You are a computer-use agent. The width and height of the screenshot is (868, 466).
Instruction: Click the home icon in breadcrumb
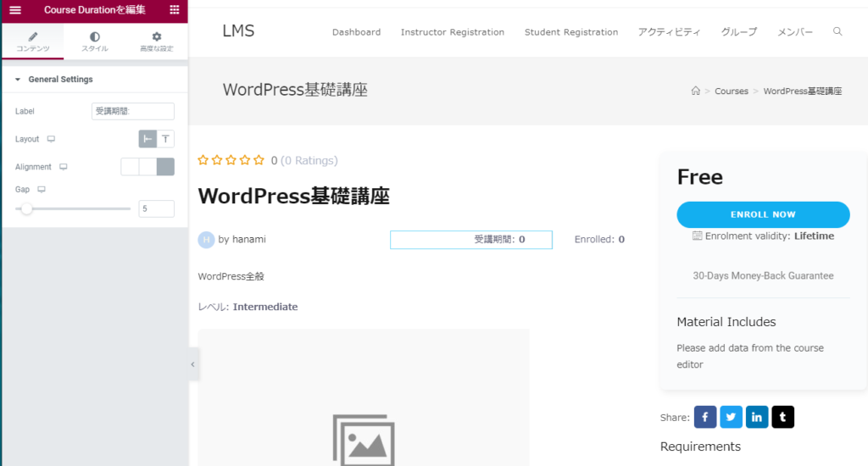coord(695,92)
